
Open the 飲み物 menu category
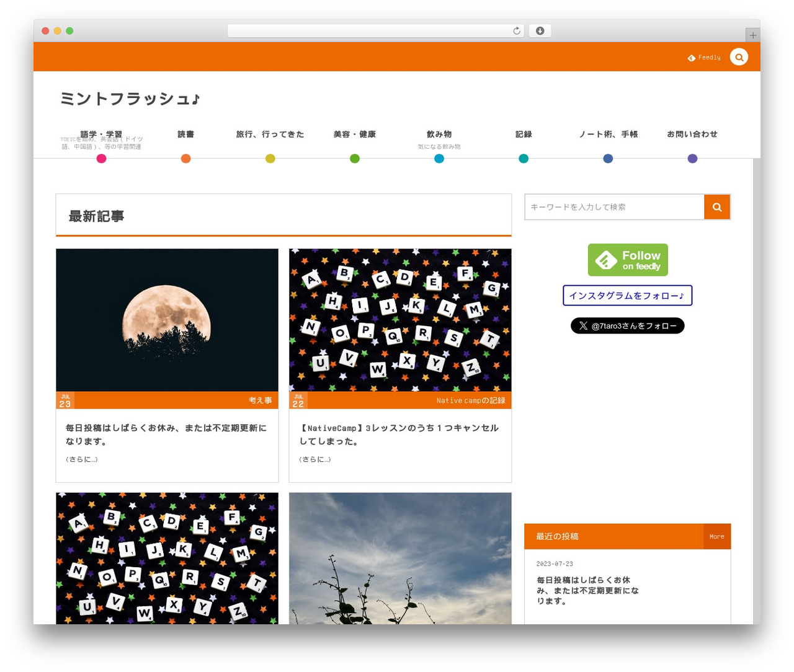pos(439,134)
